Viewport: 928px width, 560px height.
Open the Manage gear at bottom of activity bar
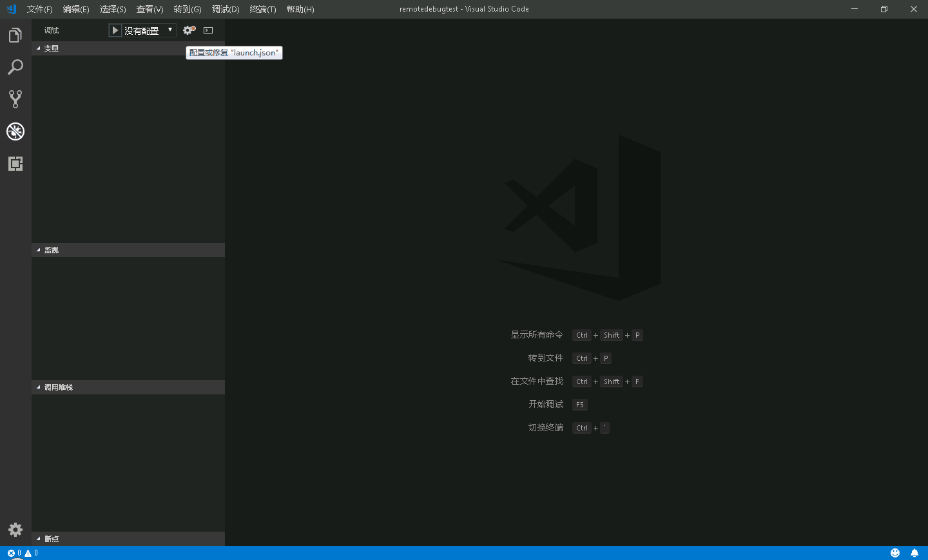[15, 530]
